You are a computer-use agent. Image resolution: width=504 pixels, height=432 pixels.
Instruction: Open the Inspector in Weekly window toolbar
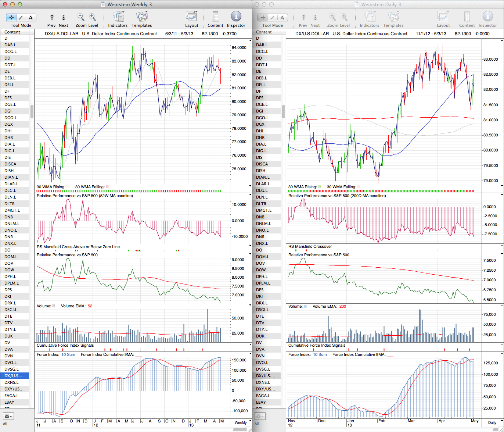coord(236,17)
